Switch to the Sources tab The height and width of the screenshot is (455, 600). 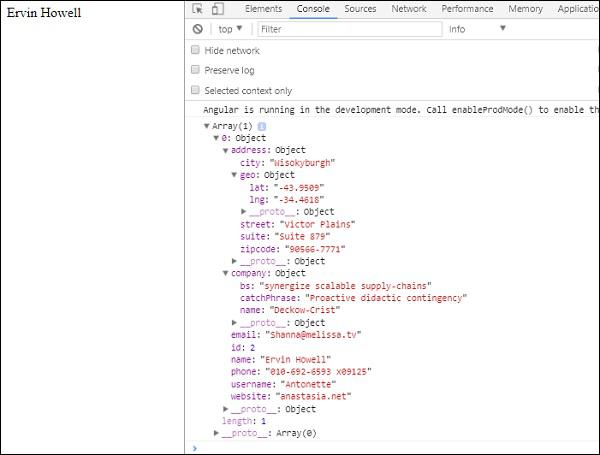[360, 9]
